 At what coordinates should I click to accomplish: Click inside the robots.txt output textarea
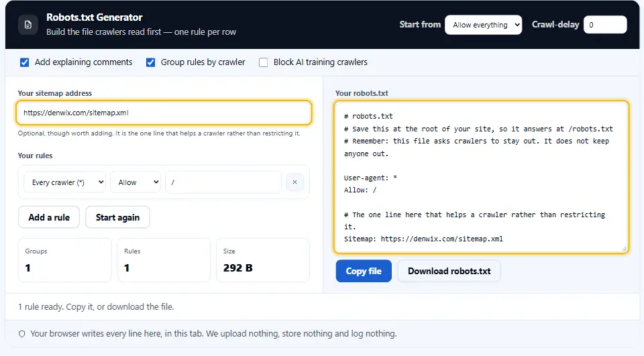point(482,177)
